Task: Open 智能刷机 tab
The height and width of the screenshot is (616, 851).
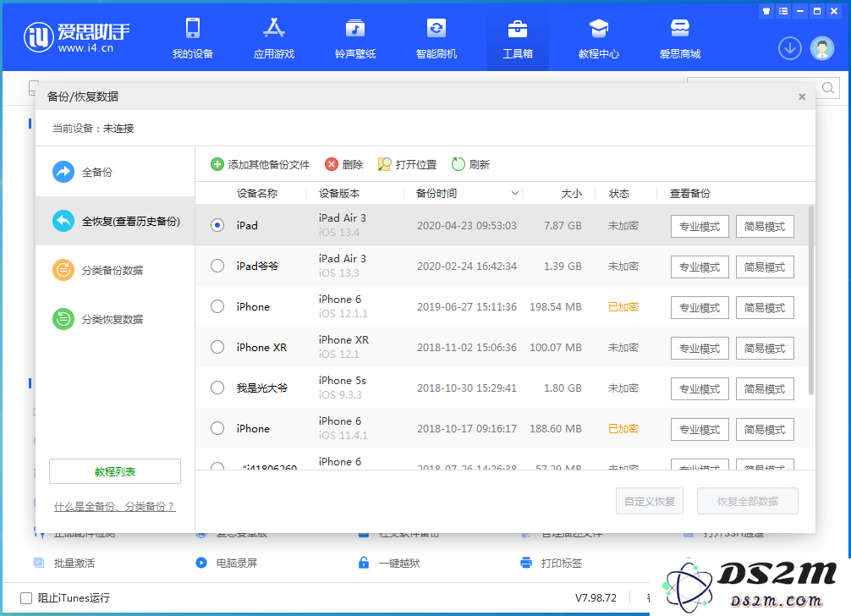Action: [x=436, y=38]
